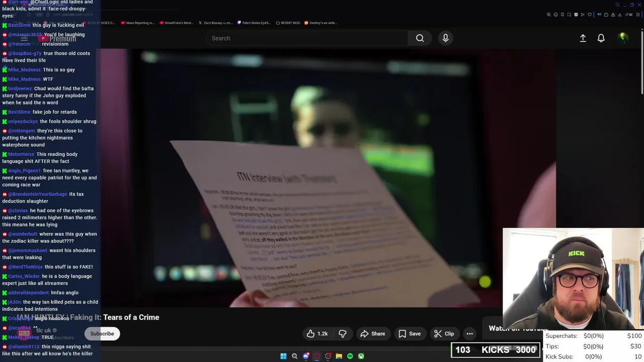Like the video with 1.2k thumbs up
This screenshot has height=362, width=644.
[x=317, y=334]
